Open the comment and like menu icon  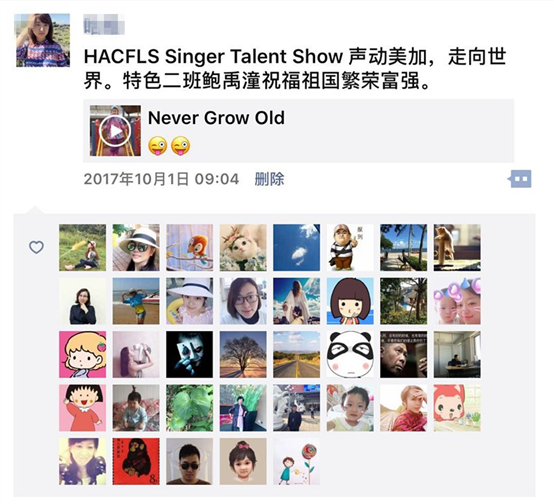pyautogui.click(x=519, y=179)
